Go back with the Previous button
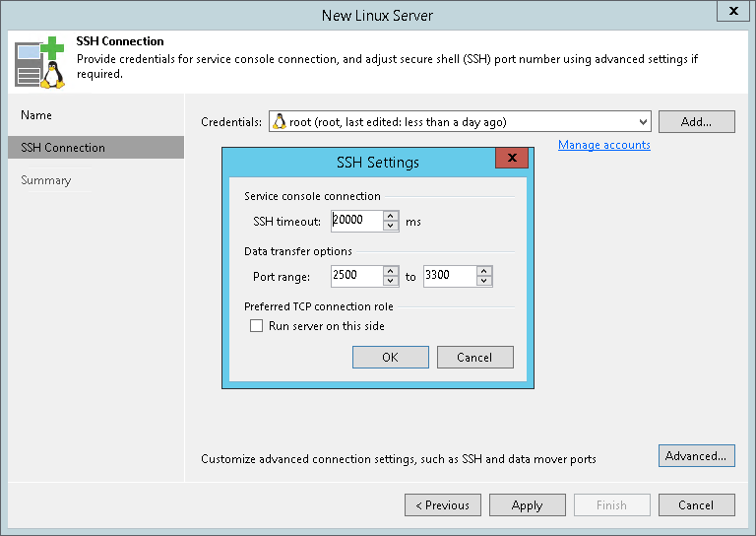 [443, 505]
